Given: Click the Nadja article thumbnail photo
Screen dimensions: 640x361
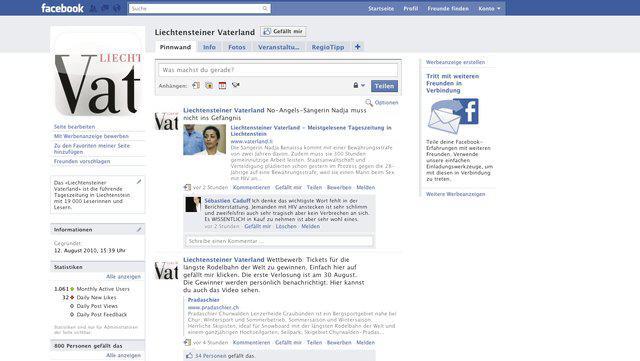Looking at the screenshot, I should pos(204,140).
